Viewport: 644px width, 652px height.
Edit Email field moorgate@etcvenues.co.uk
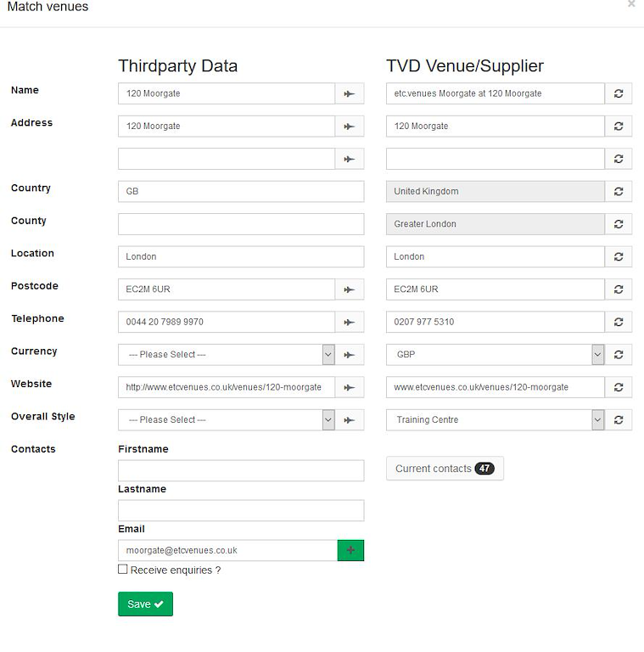coord(227,550)
